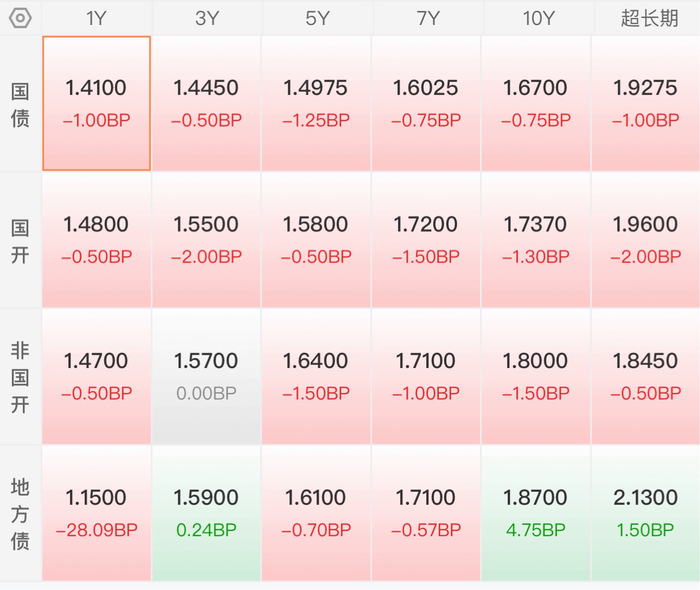
Task: Select the 国开 7Y cell at 1.7200
Action: (x=426, y=240)
